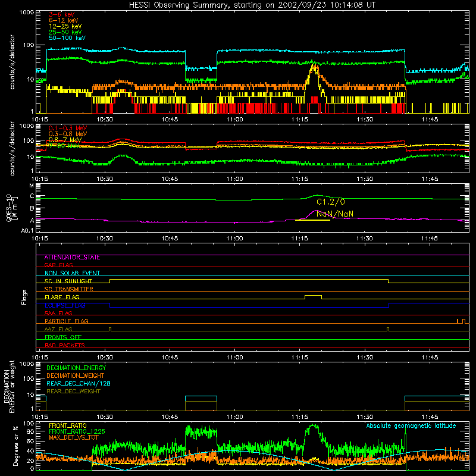Click the MAX_DET_VS_TOT legend label

pos(74,437)
